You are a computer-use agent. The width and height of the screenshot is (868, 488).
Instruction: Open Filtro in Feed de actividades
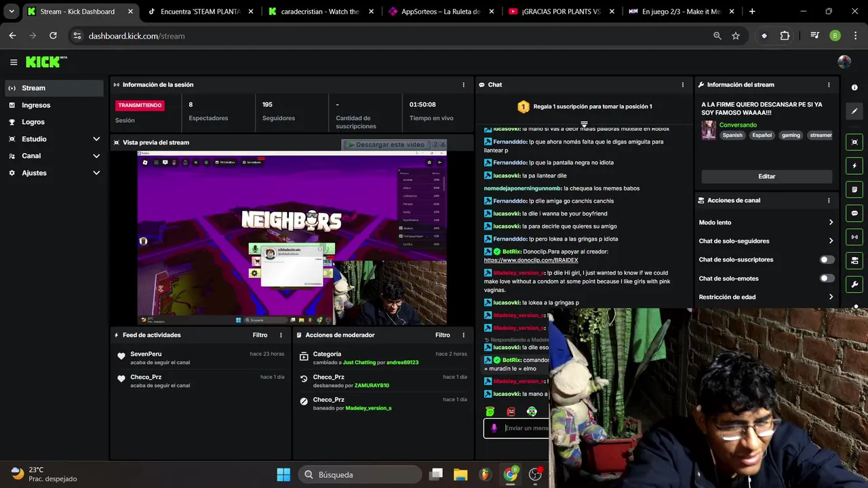point(260,335)
